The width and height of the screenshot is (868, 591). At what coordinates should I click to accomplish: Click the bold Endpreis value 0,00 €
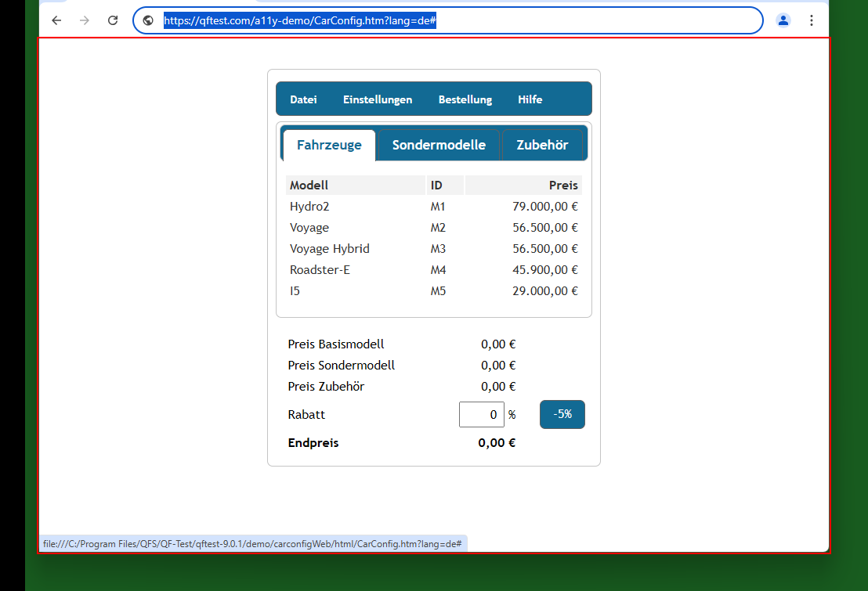coord(497,443)
